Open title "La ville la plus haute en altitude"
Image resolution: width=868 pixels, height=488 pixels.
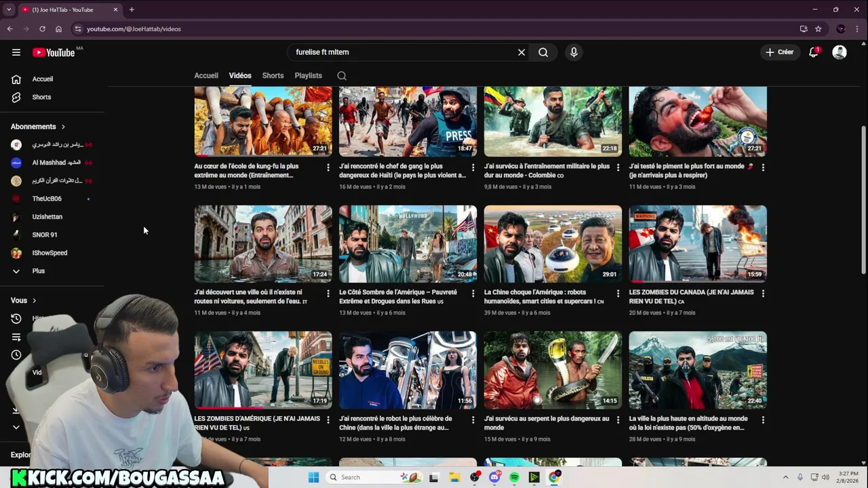click(x=689, y=424)
